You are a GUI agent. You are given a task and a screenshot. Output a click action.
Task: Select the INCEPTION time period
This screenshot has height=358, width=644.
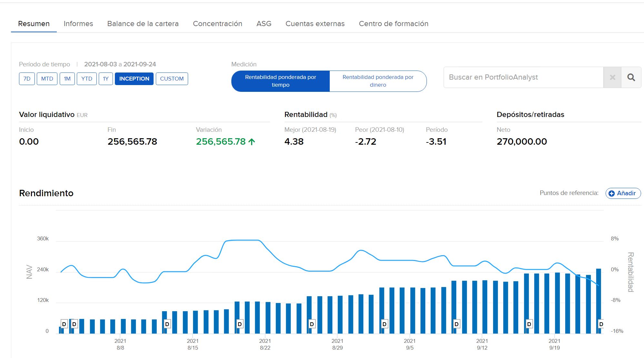(134, 79)
